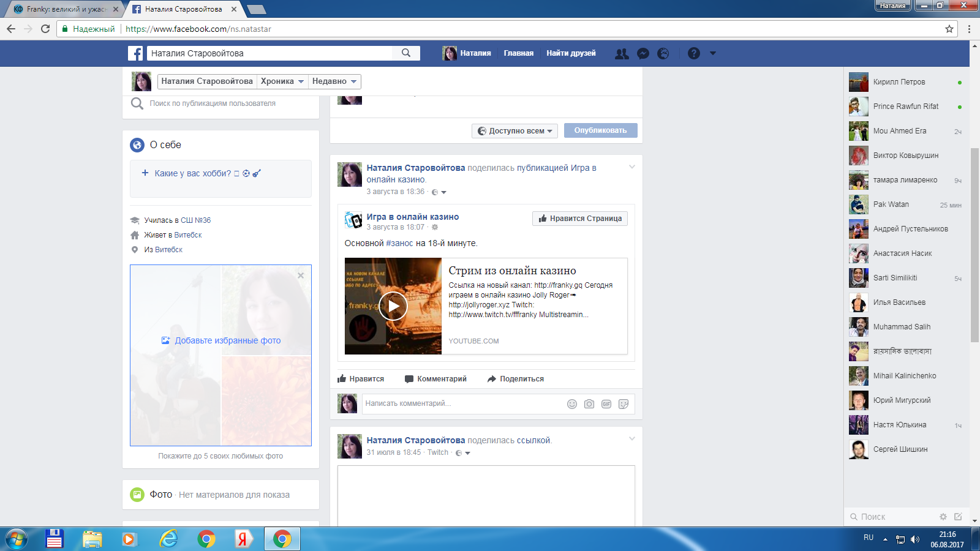Play the Стрим из онлайн казино video
Screen dimensions: 980x551
pyautogui.click(x=393, y=306)
